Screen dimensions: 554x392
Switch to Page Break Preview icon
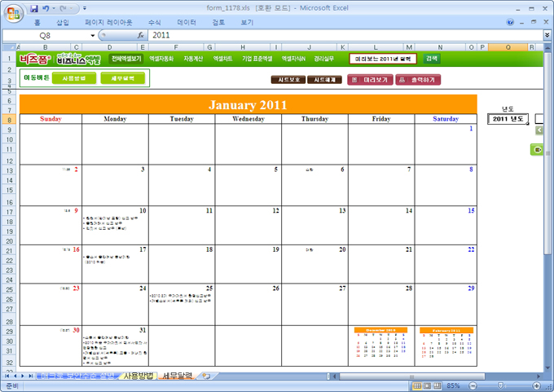click(x=437, y=386)
